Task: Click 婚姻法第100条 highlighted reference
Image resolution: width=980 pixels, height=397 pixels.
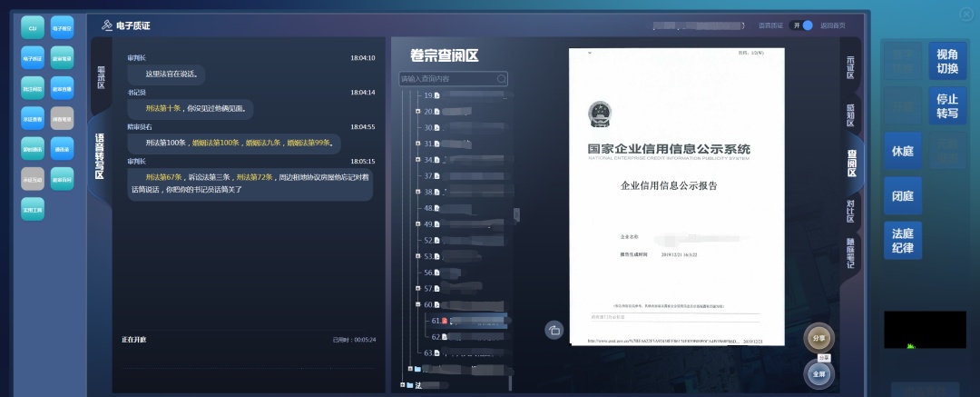Action: [x=216, y=143]
